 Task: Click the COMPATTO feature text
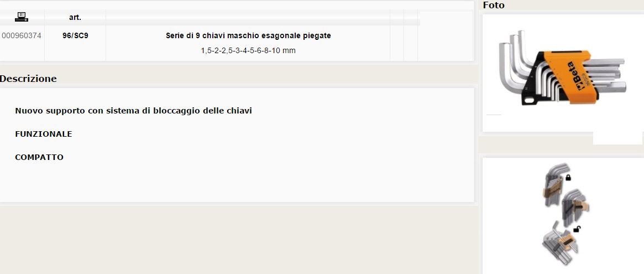pyautogui.click(x=39, y=157)
